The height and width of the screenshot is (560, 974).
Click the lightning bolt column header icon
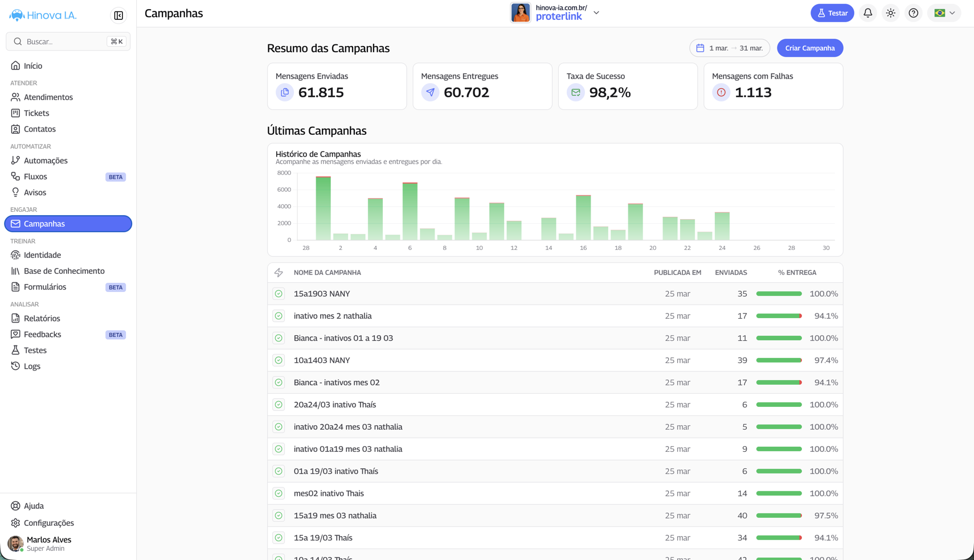tap(279, 273)
